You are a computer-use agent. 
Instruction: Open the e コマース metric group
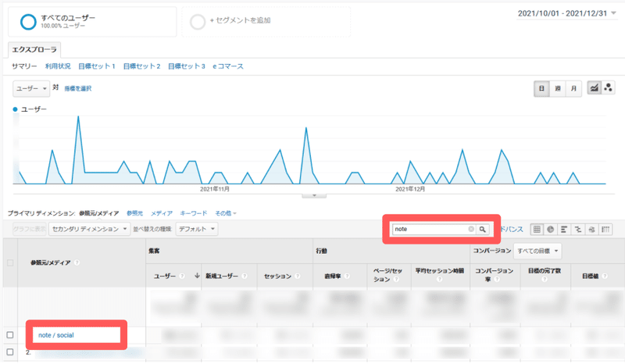click(x=228, y=66)
